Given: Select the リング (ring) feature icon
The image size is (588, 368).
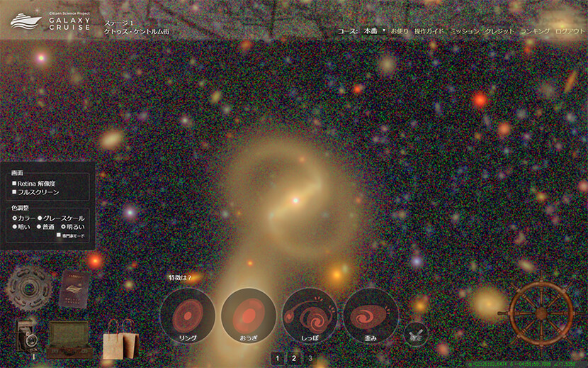Looking at the screenshot, I should (x=188, y=316).
